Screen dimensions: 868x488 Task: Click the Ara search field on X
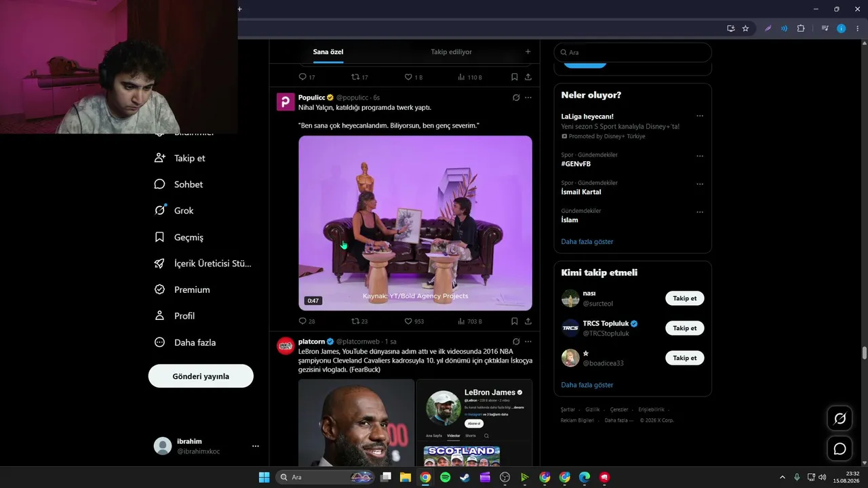point(633,52)
